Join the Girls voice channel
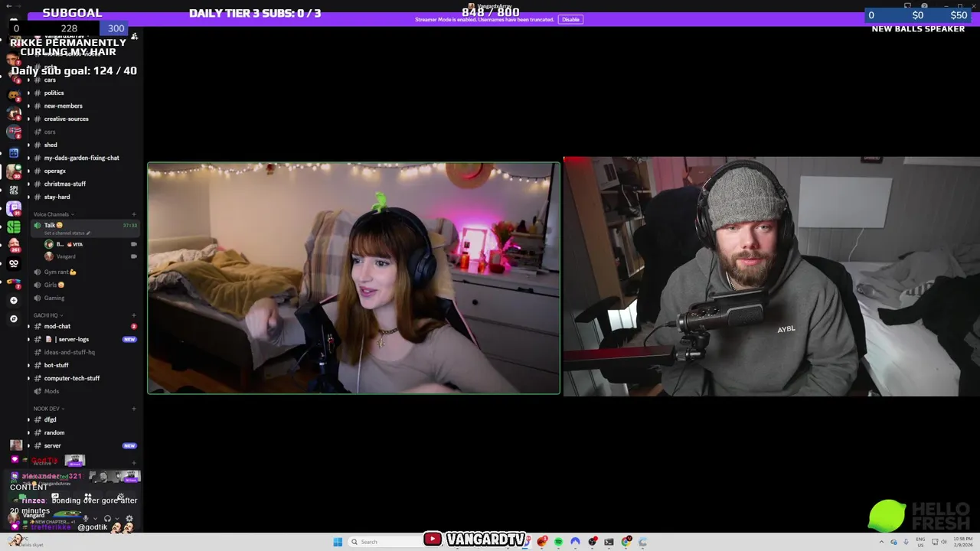 click(54, 285)
